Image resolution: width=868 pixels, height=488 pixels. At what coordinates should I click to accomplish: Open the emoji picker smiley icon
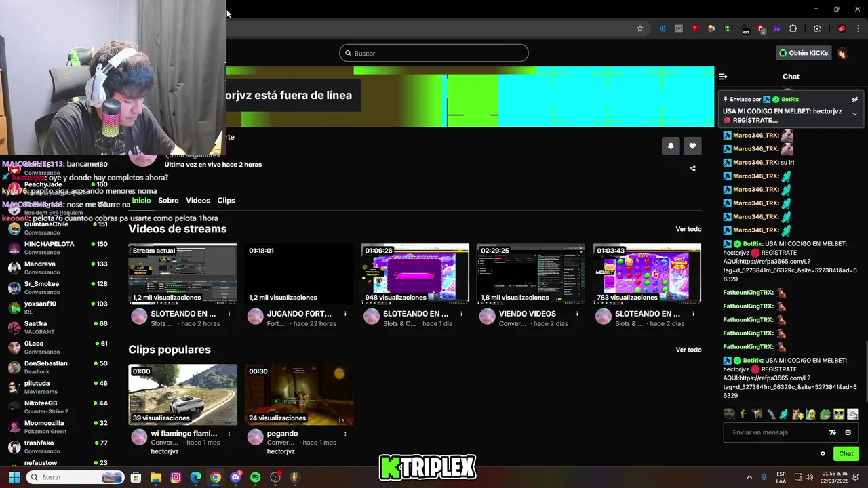pyautogui.click(x=848, y=432)
